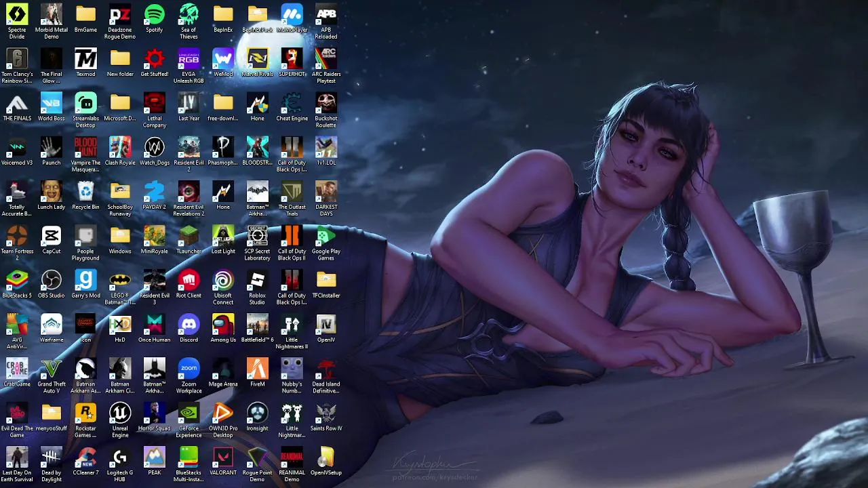This screenshot has width=868, height=488.
Task: Open the Lunch Lady shortcut
Action: tap(52, 191)
